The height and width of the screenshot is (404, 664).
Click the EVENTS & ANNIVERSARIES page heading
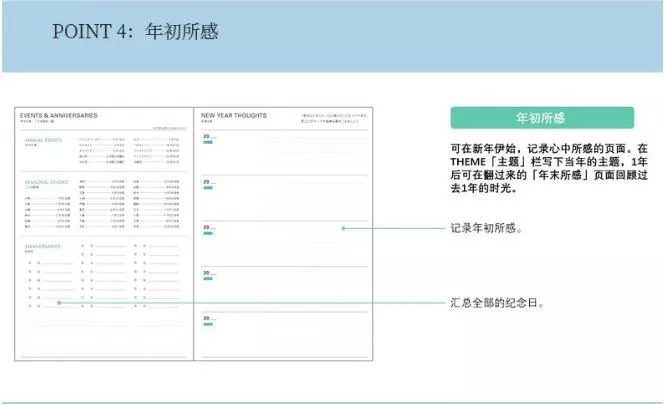pos(58,115)
